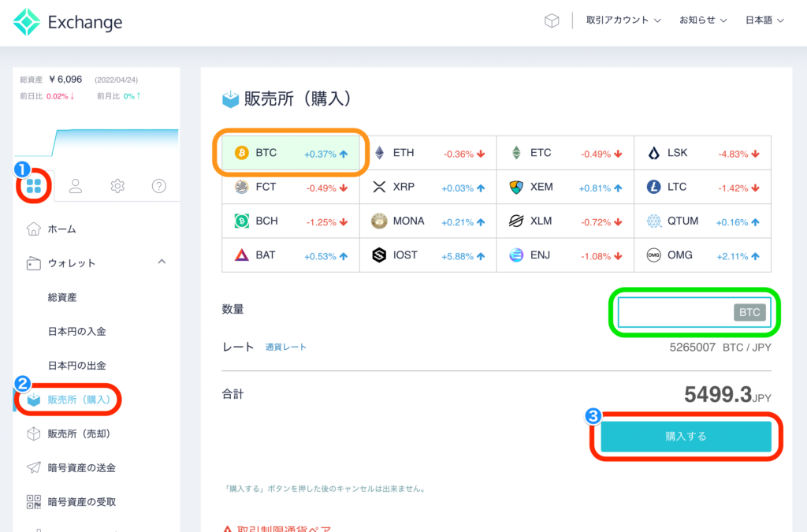
Task: Select the LTC coin tile
Action: tap(702, 187)
